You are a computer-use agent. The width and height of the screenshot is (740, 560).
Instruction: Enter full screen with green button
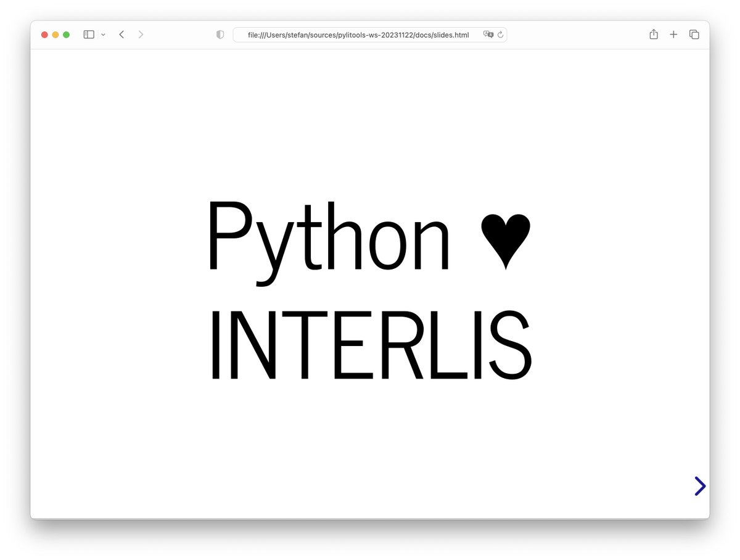click(x=67, y=35)
